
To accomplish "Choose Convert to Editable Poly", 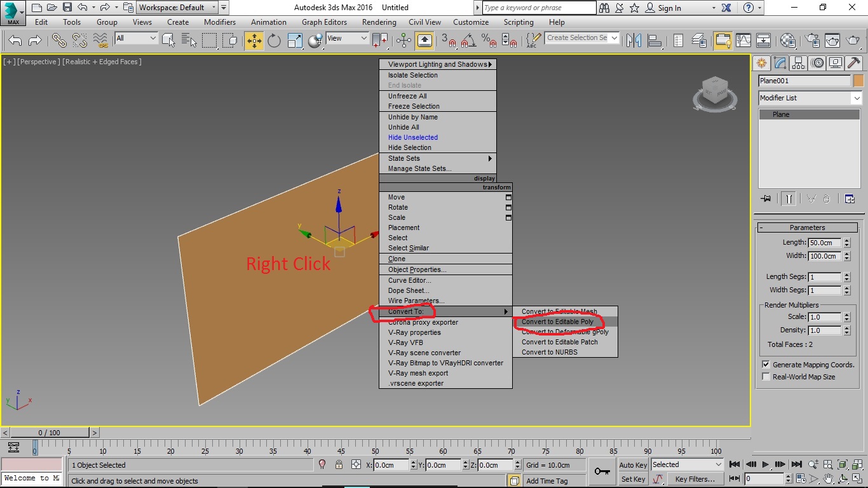I will click(x=559, y=322).
